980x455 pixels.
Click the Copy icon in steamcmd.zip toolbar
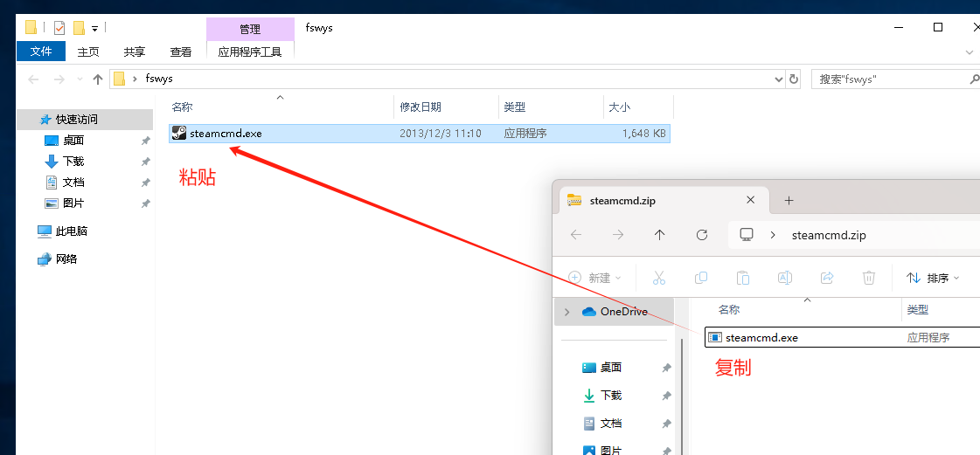pyautogui.click(x=701, y=278)
